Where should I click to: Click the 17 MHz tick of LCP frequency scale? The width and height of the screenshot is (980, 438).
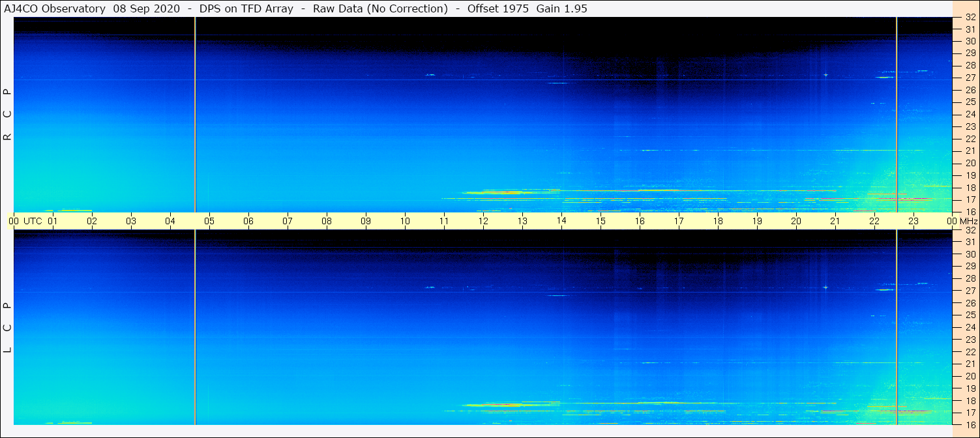coord(970,413)
